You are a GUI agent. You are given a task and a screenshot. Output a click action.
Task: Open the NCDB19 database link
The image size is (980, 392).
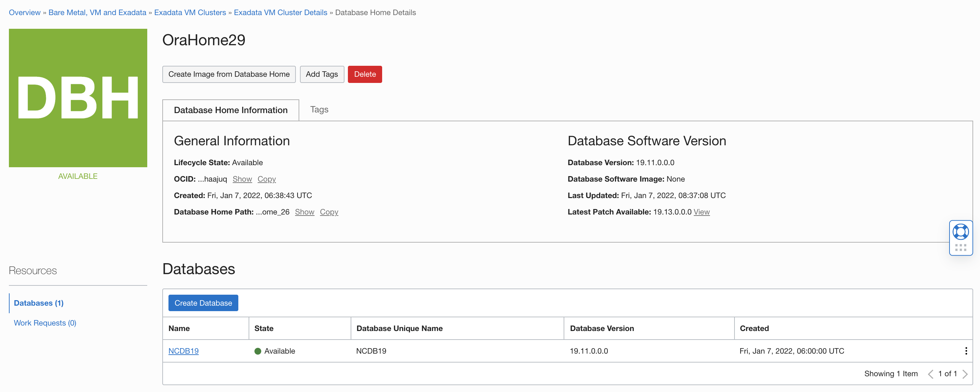pyautogui.click(x=184, y=351)
